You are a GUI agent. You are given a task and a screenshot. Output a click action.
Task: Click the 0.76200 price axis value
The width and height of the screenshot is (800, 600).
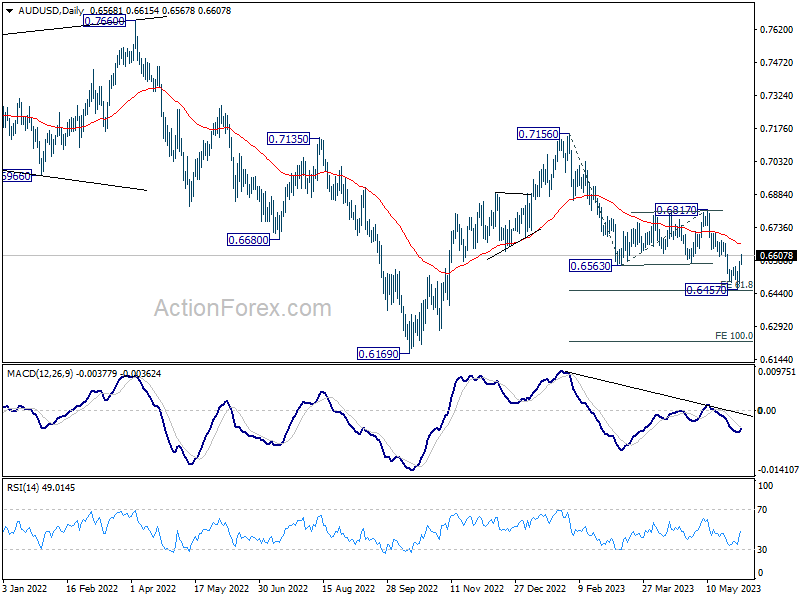coord(777,30)
